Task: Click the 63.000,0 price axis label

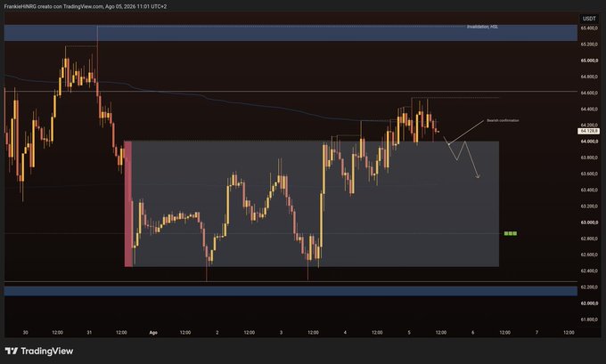Action: pos(589,222)
